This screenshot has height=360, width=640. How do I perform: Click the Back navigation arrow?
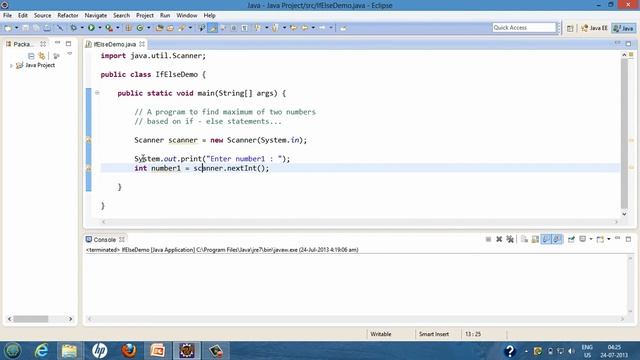304,28
